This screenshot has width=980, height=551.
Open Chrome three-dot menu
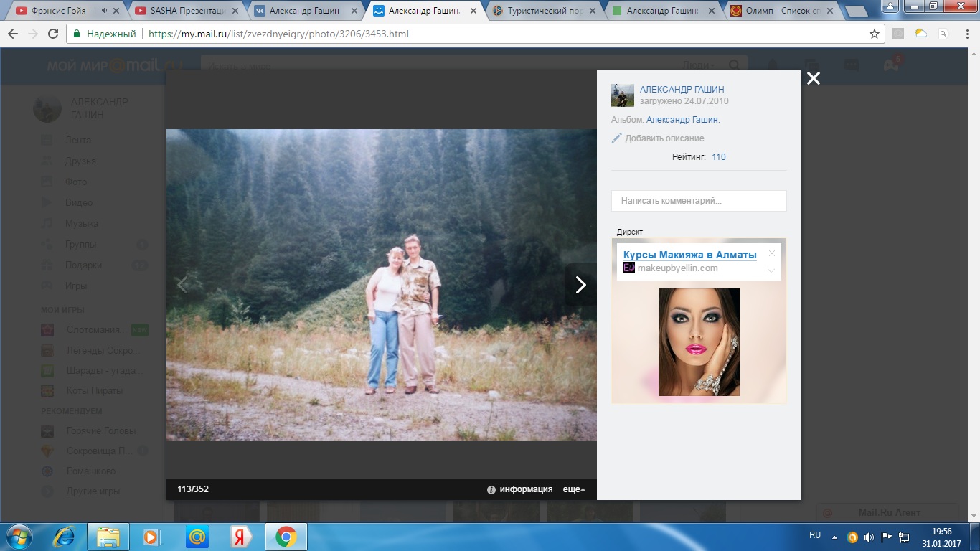tap(966, 34)
